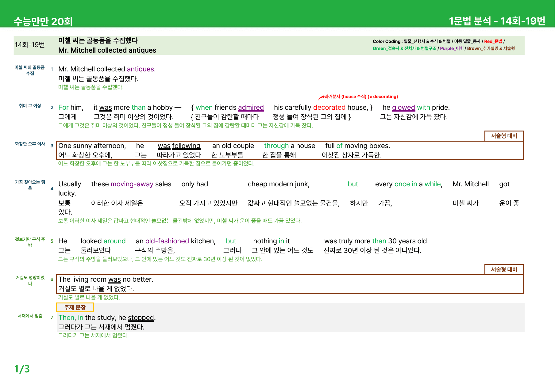Click the side note '취미 그 이상'
Image resolution: width=555 pixels, height=392 pixels.
tap(30, 105)
